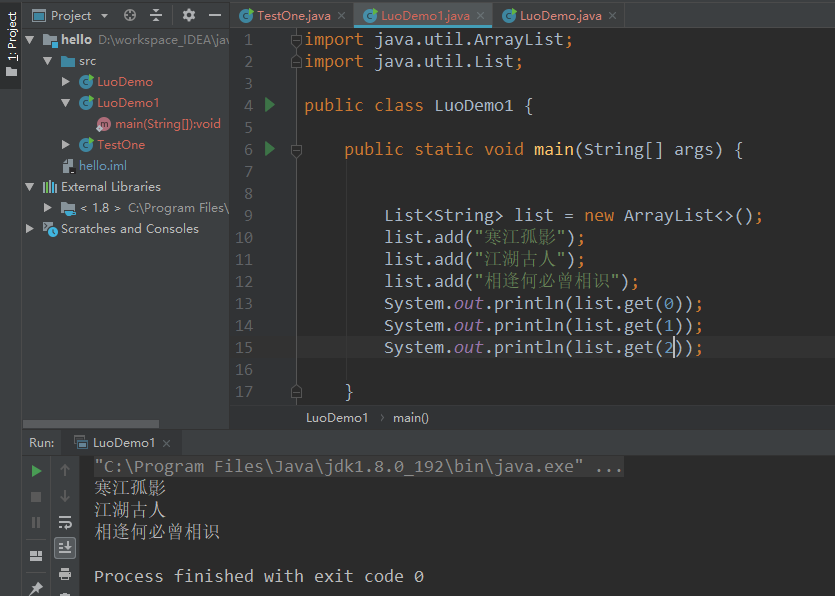Screen dimensions: 835x596
Task: Pause output in the Run console
Action: 36,522
